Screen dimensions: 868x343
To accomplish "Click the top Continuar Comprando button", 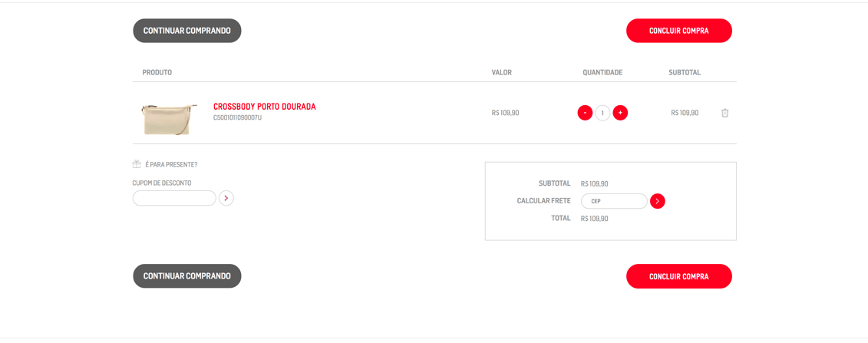I will coord(187,31).
